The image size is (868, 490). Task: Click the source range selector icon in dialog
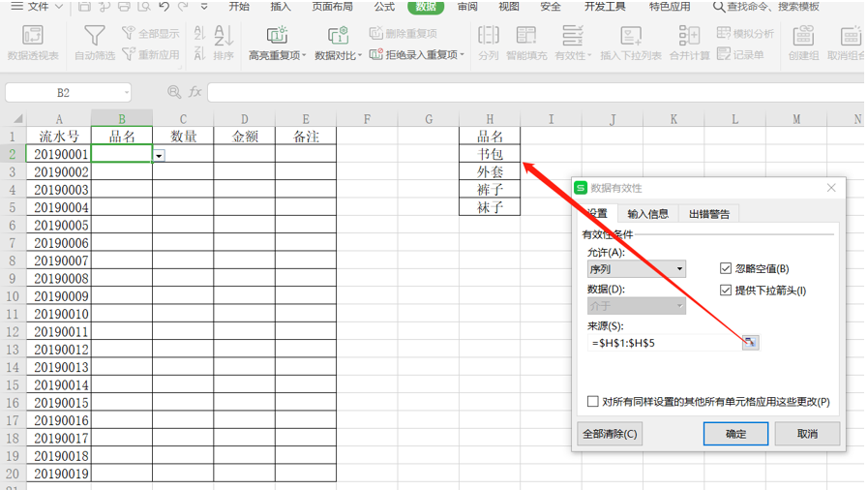point(750,342)
